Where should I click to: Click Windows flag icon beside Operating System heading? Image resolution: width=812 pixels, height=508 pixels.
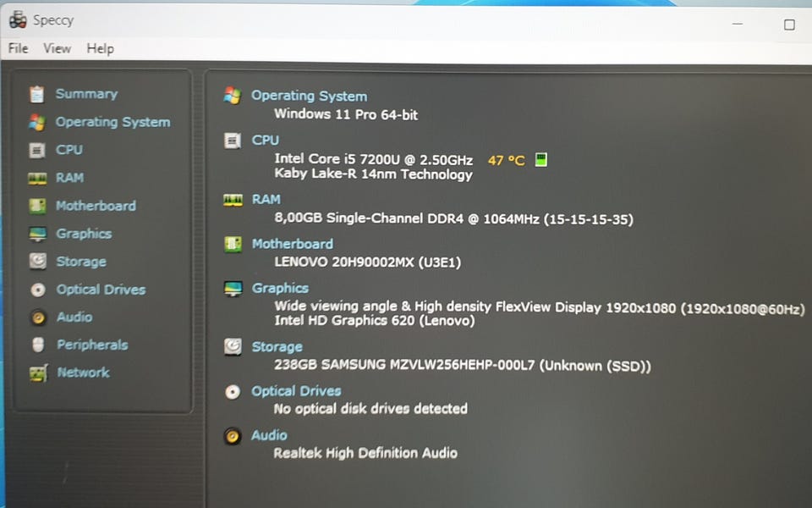pyautogui.click(x=233, y=96)
